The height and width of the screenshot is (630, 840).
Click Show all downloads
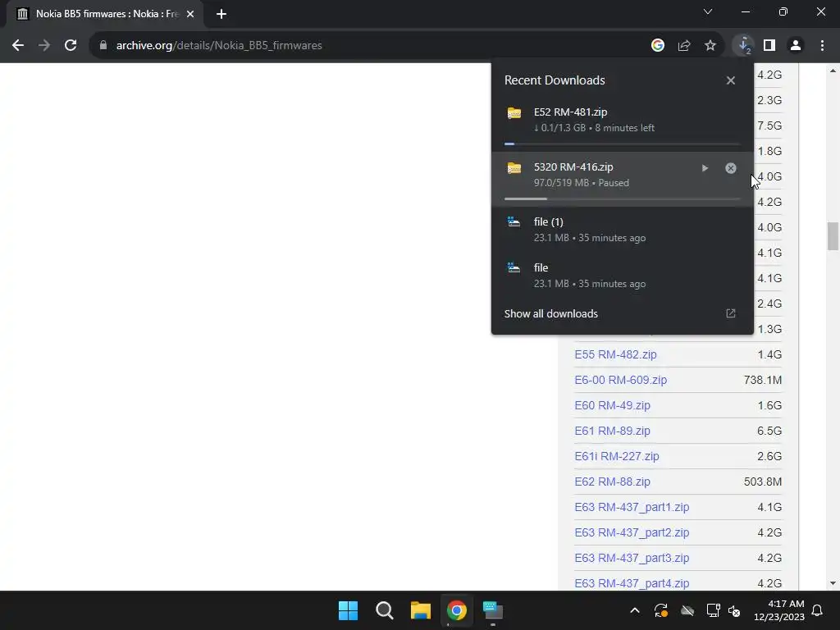[550, 314]
